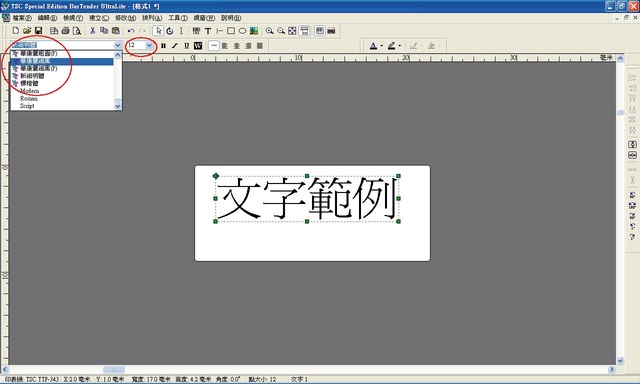This screenshot has width=640, height=384.
Task: Toggle white-on-black W text button
Action: 198,46
